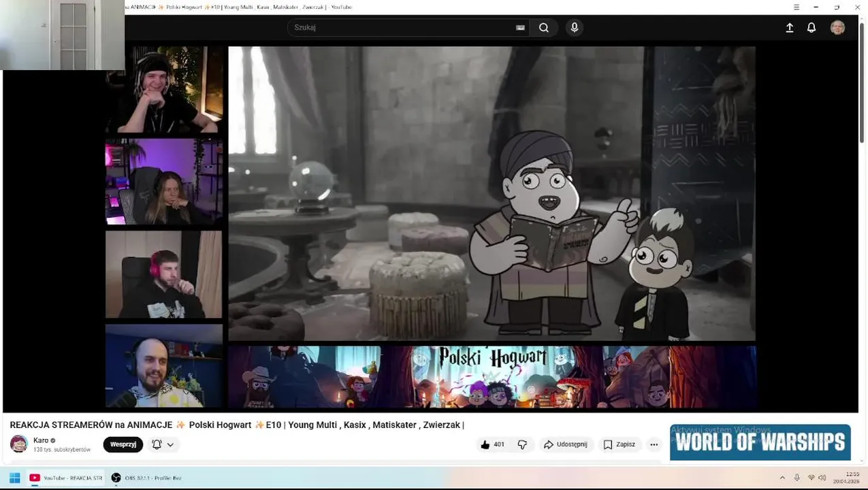Open the Karo channel name link
Image resolution: width=868 pixels, height=490 pixels.
tap(41, 440)
